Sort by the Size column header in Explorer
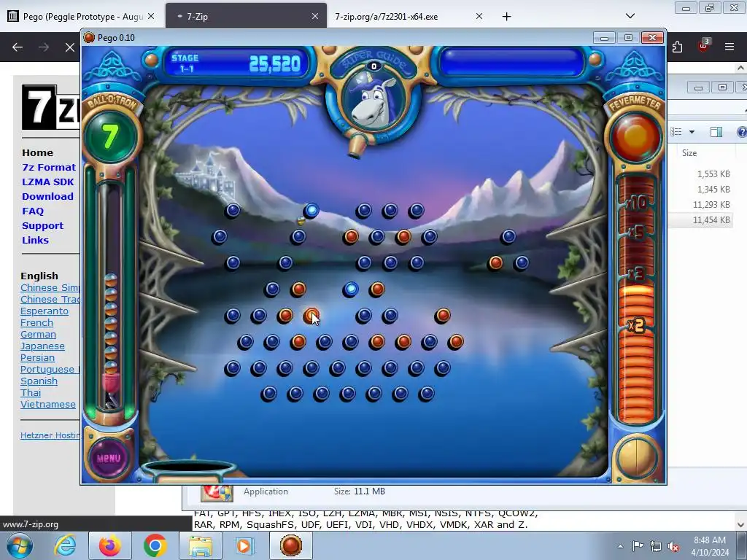Image resolution: width=747 pixels, height=560 pixels. click(x=689, y=153)
